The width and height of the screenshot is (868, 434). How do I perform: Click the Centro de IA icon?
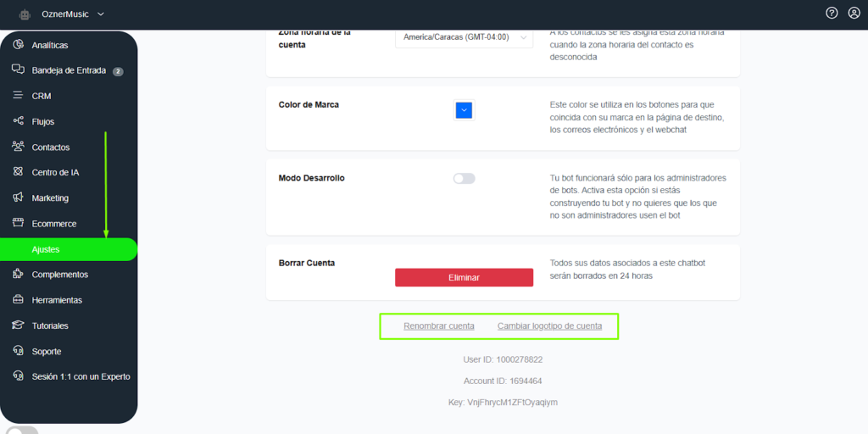tap(18, 172)
